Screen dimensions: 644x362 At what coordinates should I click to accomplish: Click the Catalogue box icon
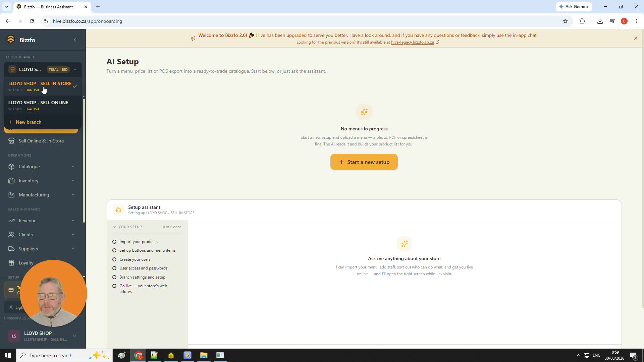(11, 167)
